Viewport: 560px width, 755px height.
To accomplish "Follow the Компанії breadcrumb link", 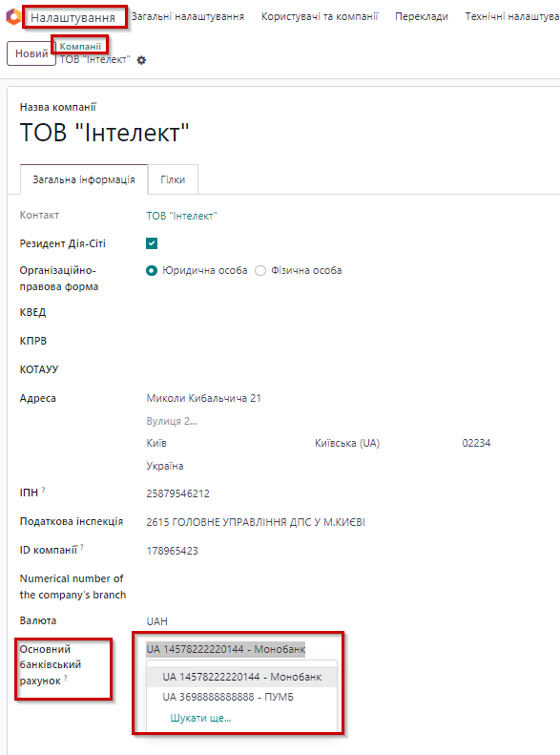I will tap(80, 46).
